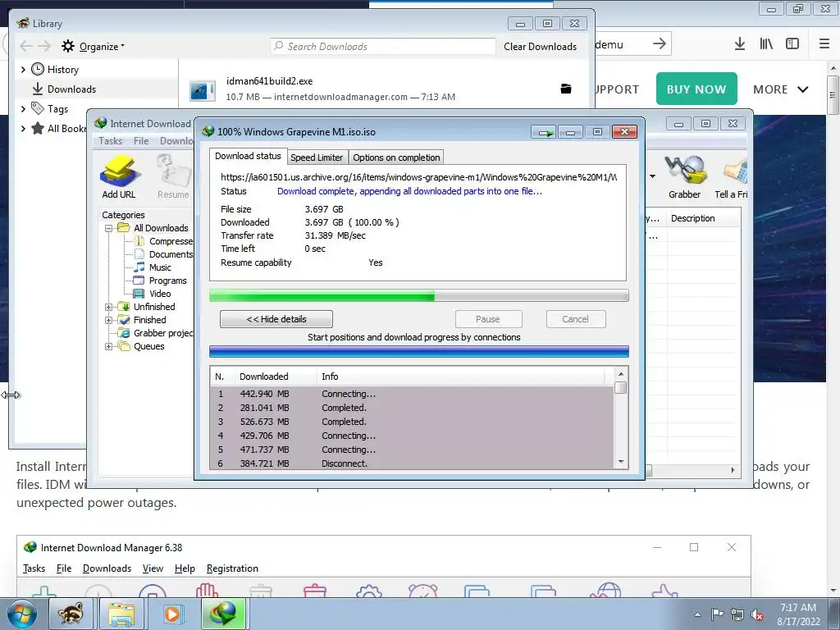Show hidden tray icons arrow
The image size is (840, 630).
[x=697, y=614]
